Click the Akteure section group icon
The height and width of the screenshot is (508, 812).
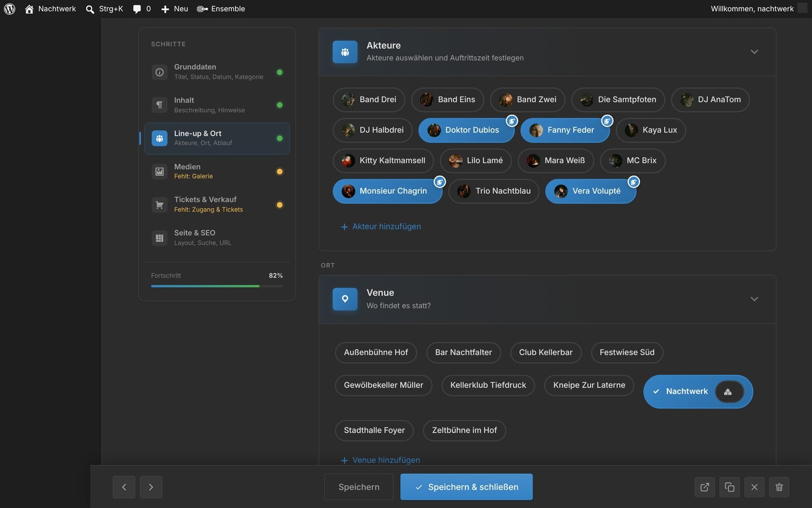coord(345,52)
